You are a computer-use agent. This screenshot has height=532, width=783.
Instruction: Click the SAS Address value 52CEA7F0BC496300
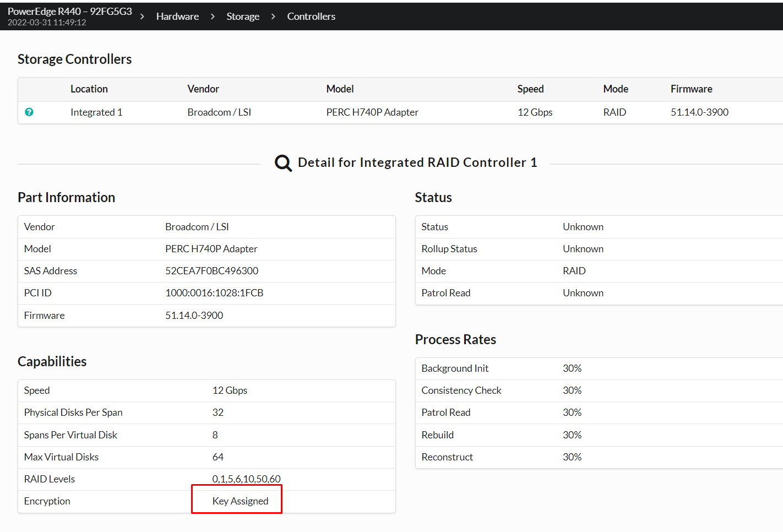pyautogui.click(x=211, y=271)
